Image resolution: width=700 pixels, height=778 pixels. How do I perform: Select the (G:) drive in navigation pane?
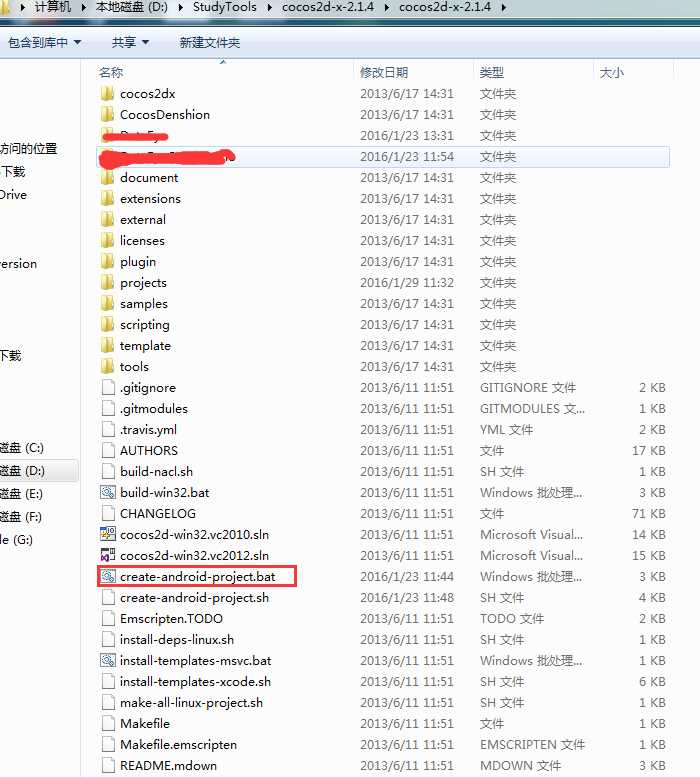pos(16,539)
